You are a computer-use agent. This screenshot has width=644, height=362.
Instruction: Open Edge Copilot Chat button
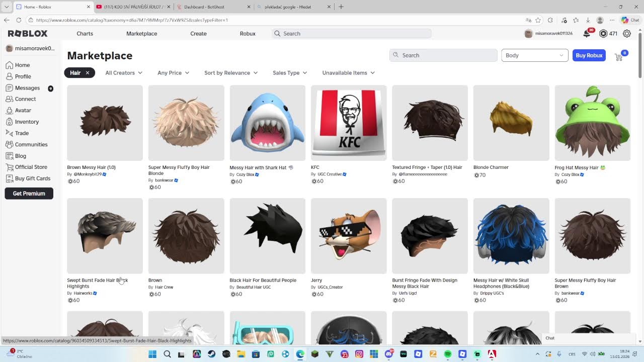pos(631,20)
